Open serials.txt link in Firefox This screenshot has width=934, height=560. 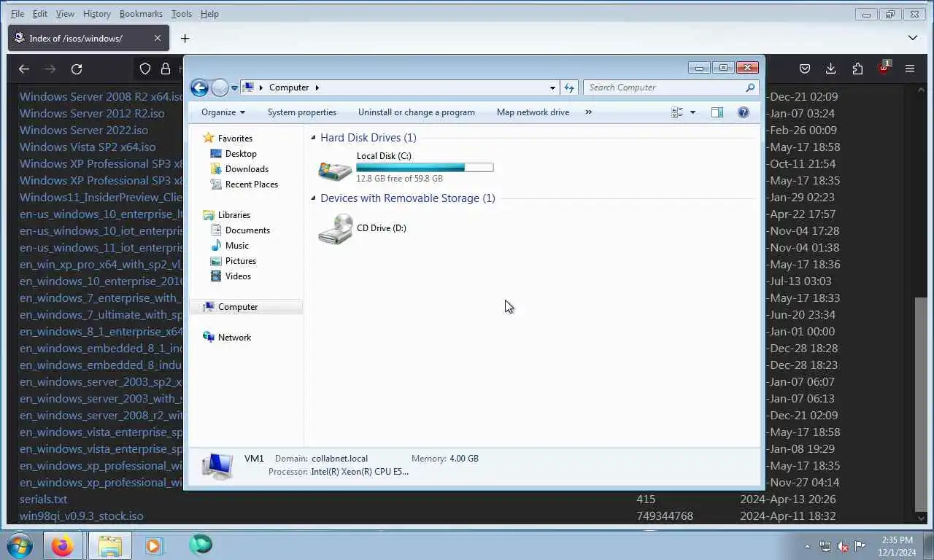tap(43, 499)
